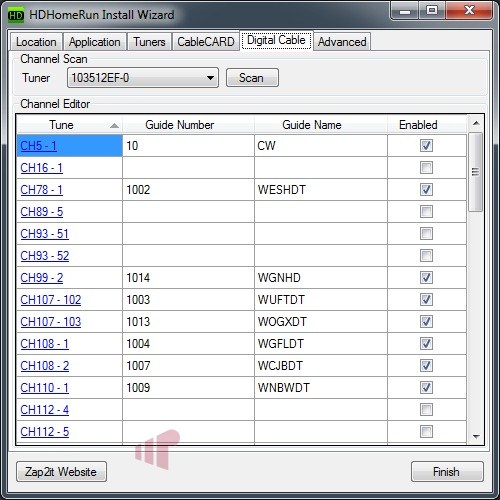Open the Location tab

36,42
